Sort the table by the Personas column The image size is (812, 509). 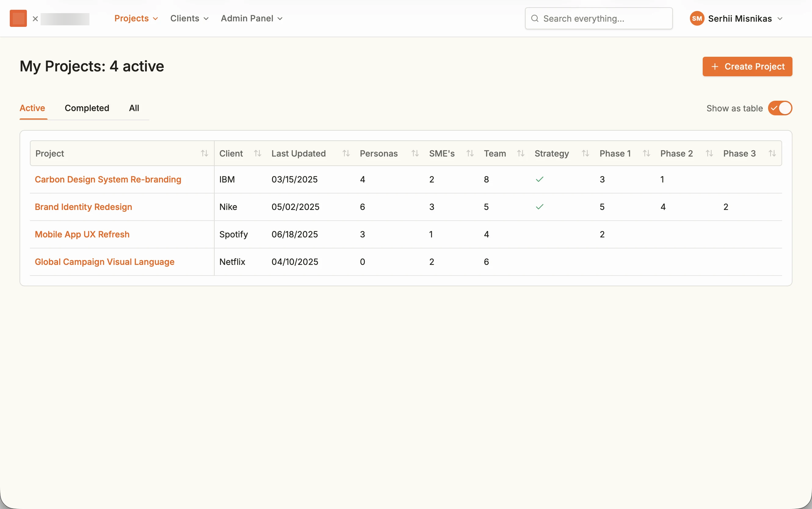[x=415, y=153]
